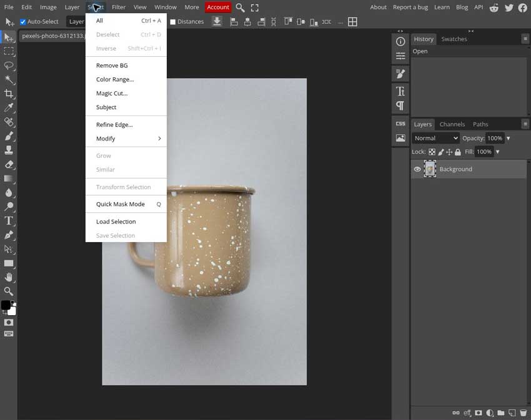
Task: Add layer mask icon at panel bottom
Action: click(478, 413)
